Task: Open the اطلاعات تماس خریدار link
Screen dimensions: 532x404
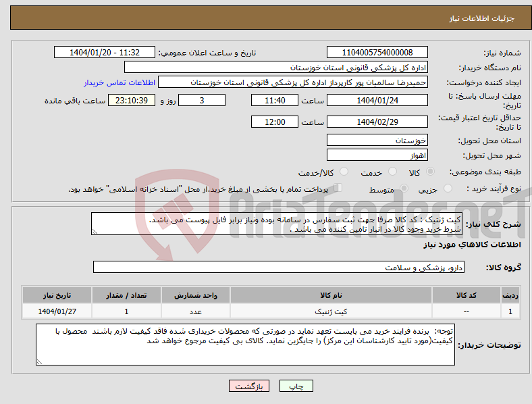Action: [x=119, y=82]
